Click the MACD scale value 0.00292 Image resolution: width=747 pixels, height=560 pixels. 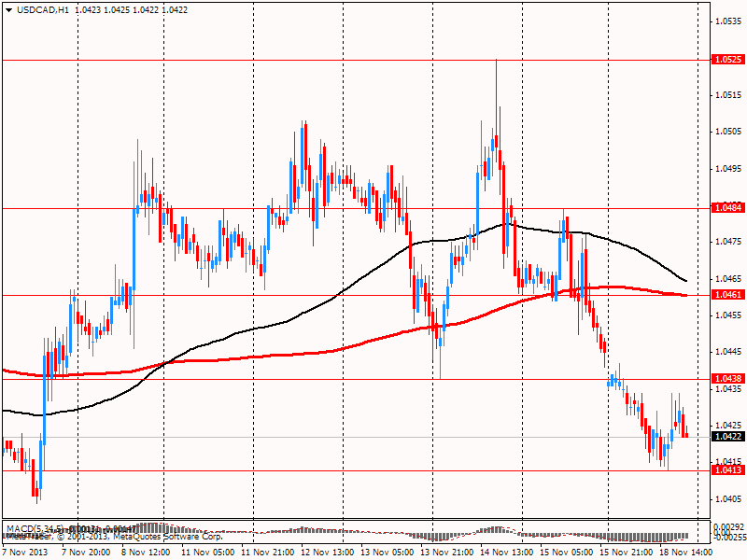coord(729,526)
